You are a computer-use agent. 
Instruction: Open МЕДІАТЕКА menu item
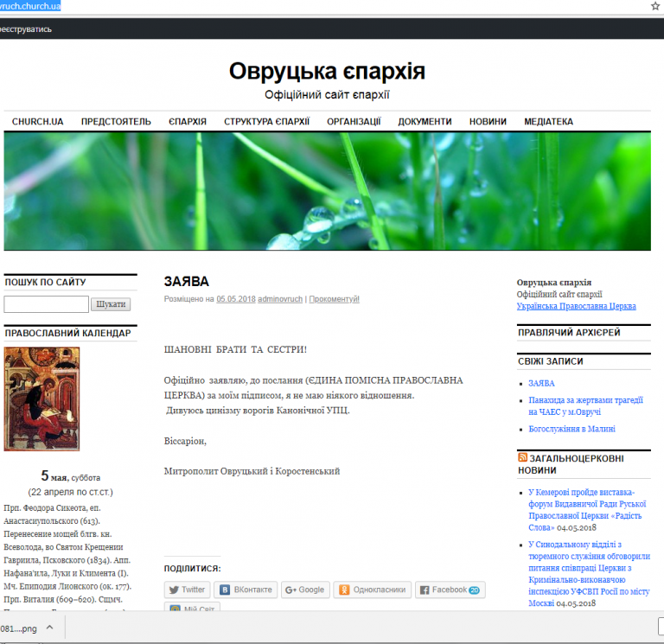[549, 122]
